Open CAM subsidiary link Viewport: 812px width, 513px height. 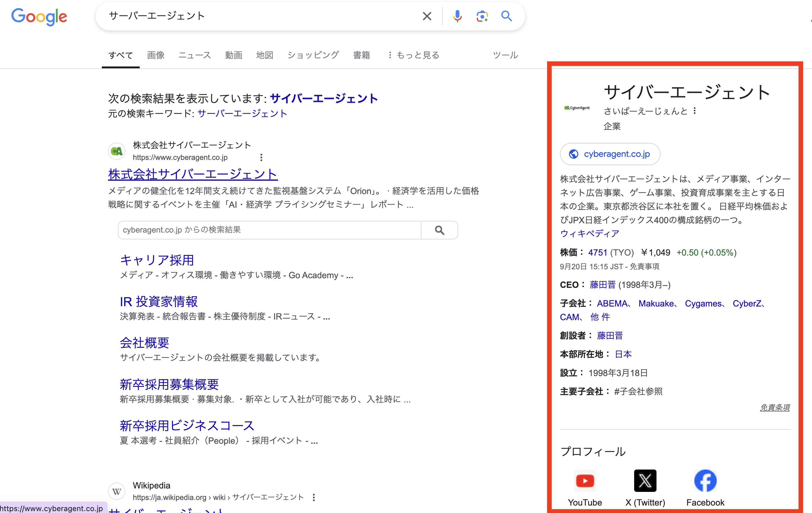[x=570, y=317]
